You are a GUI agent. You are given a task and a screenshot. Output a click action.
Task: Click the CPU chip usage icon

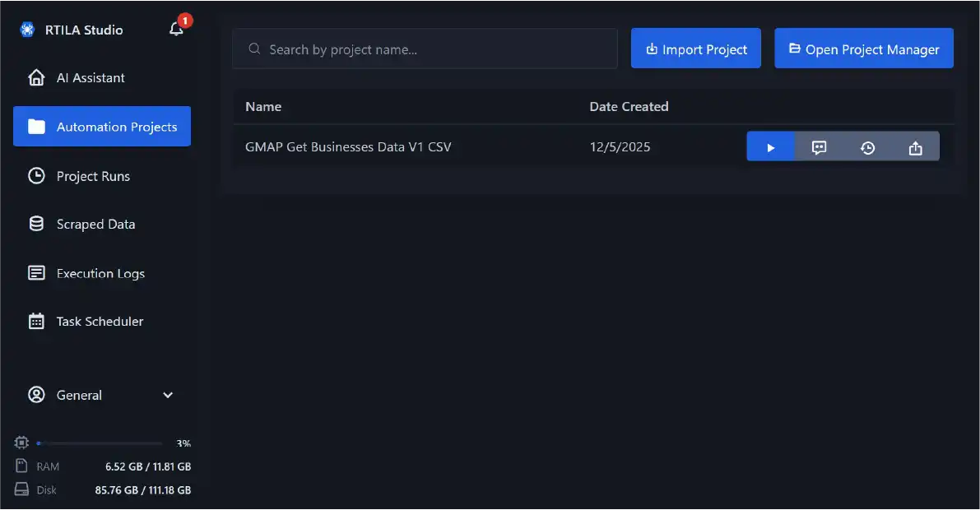point(21,443)
